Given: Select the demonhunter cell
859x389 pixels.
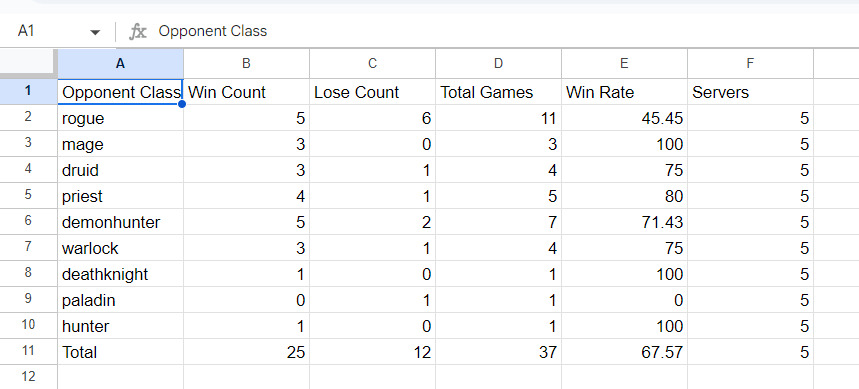Looking at the screenshot, I should coord(121,222).
